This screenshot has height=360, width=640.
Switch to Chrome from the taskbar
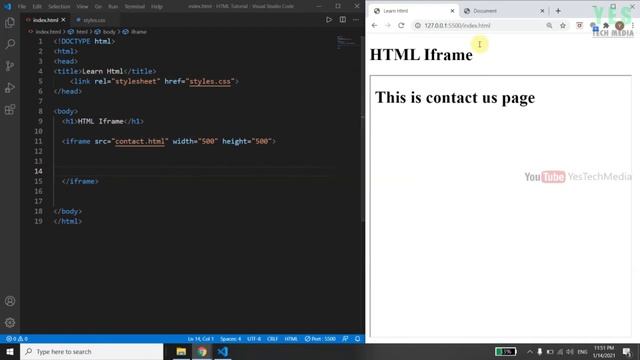click(202, 351)
